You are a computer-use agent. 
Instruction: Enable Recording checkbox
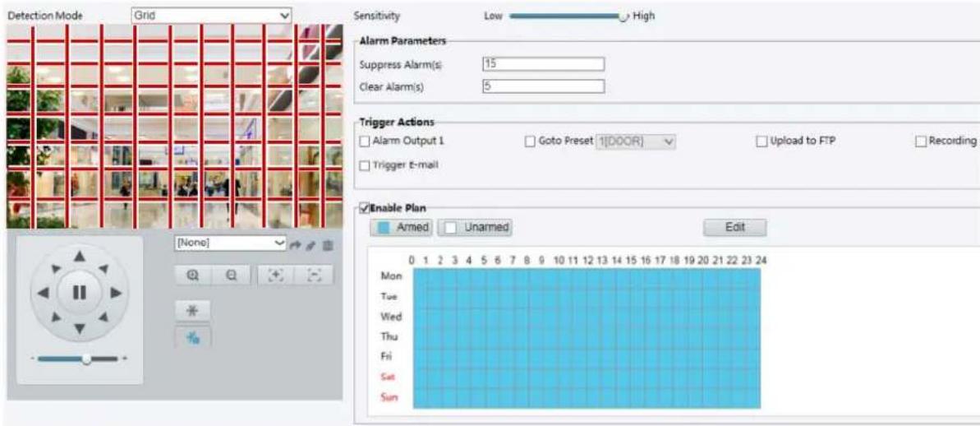[920, 141]
